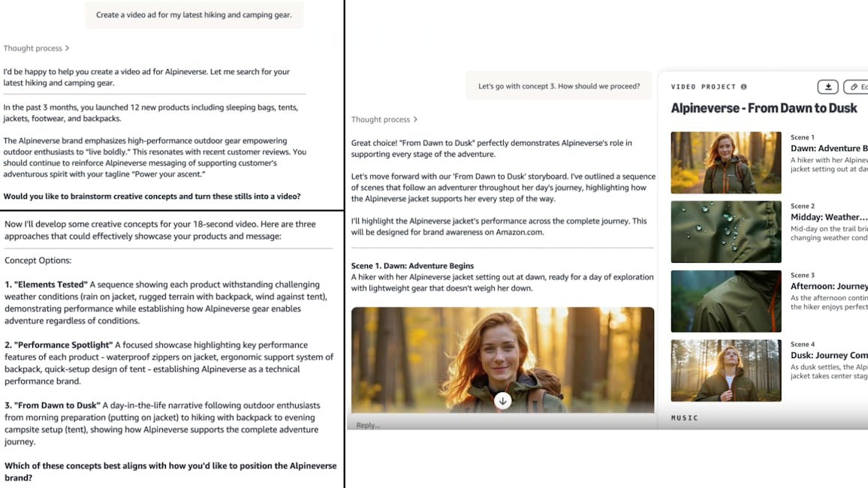Click the MUSIC section heading
Viewport: 868px width, 488px height.
[685, 417]
